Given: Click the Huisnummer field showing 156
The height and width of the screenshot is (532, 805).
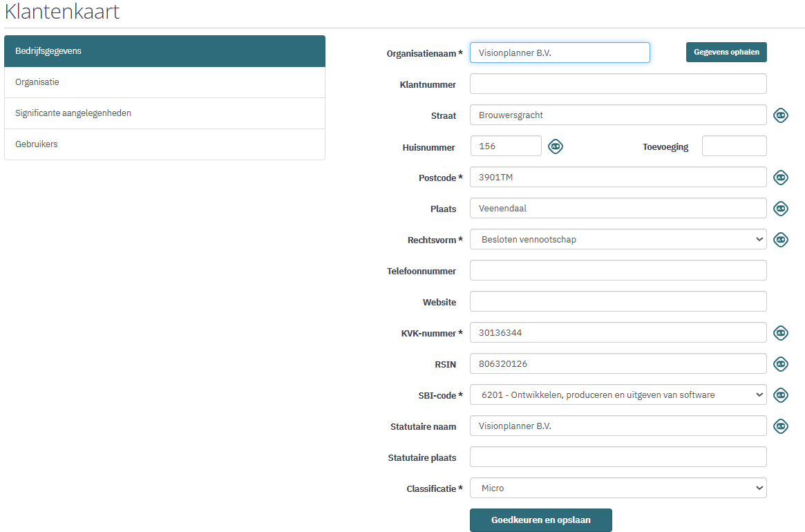Looking at the screenshot, I should pyautogui.click(x=506, y=146).
